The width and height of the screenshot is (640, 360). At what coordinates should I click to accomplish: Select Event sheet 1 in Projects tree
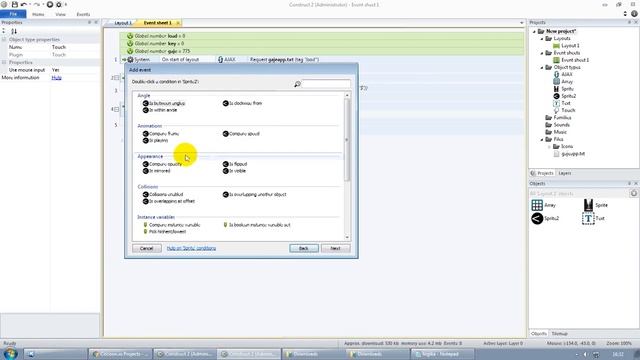(x=571, y=60)
